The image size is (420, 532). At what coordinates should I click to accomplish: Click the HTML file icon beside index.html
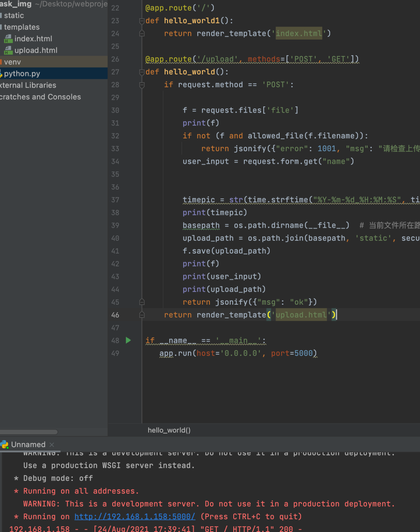click(8, 39)
